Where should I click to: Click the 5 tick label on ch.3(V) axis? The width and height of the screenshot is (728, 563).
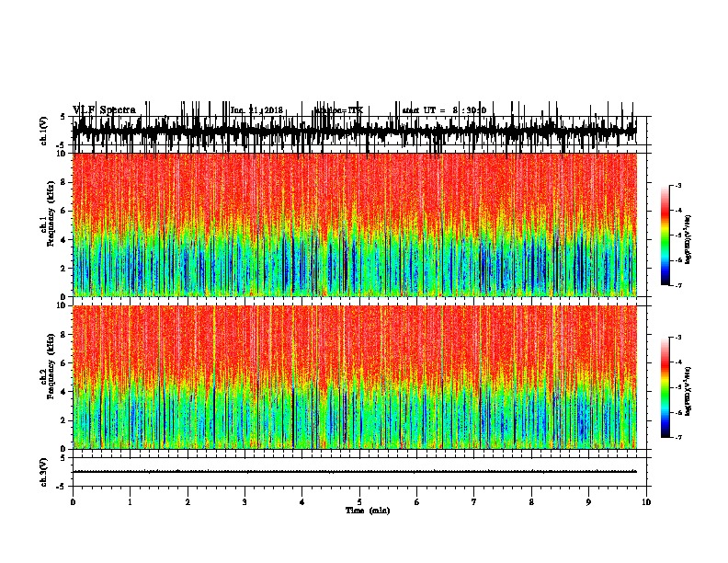(x=63, y=457)
